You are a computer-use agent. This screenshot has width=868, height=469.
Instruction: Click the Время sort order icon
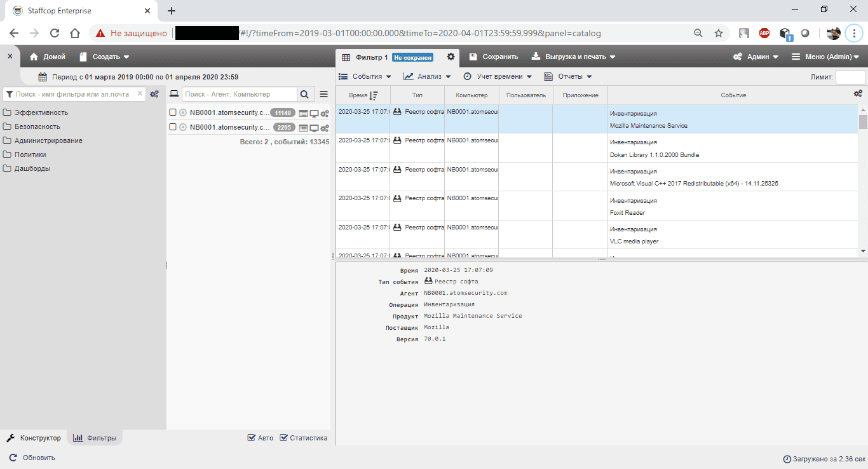pyautogui.click(x=374, y=95)
